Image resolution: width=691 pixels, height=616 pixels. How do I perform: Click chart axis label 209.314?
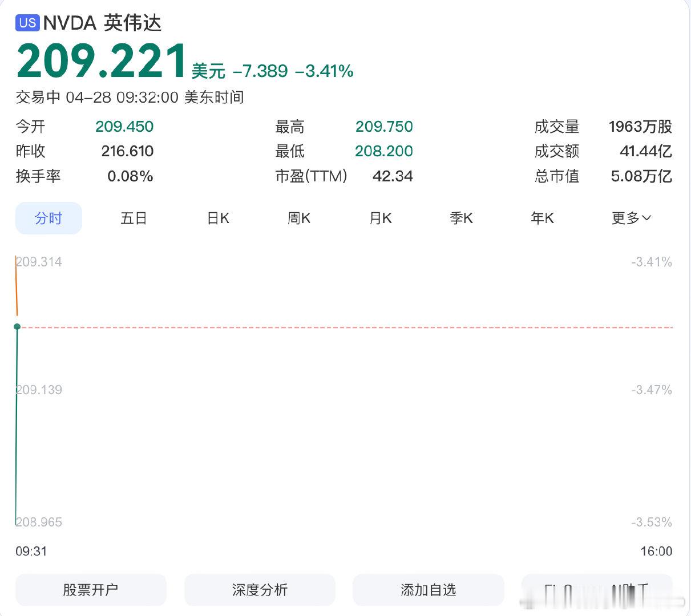[39, 262]
